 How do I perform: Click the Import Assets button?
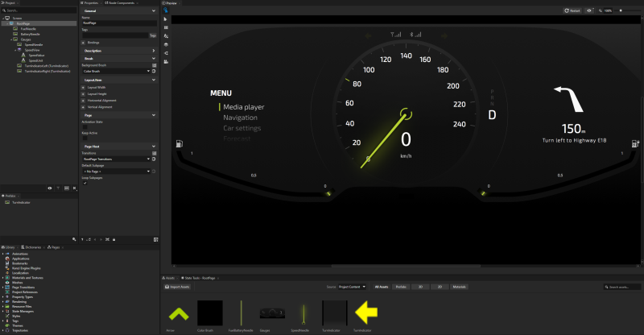[176, 287]
